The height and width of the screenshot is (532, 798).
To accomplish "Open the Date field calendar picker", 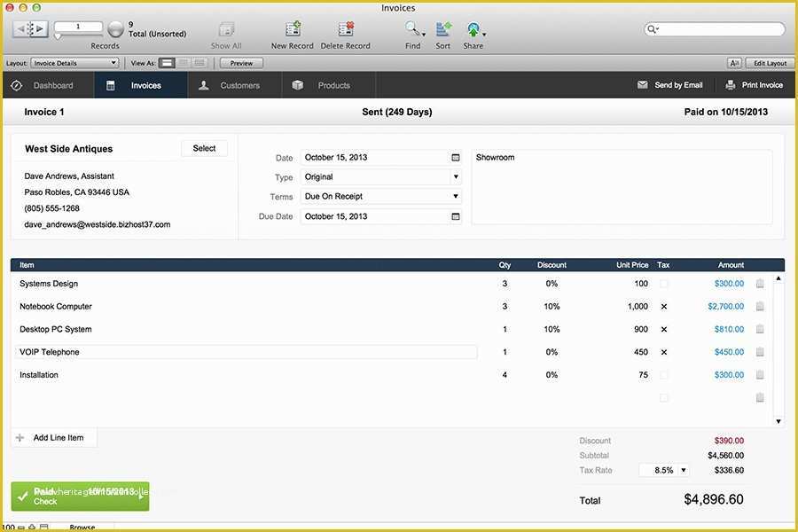I will click(x=456, y=158).
